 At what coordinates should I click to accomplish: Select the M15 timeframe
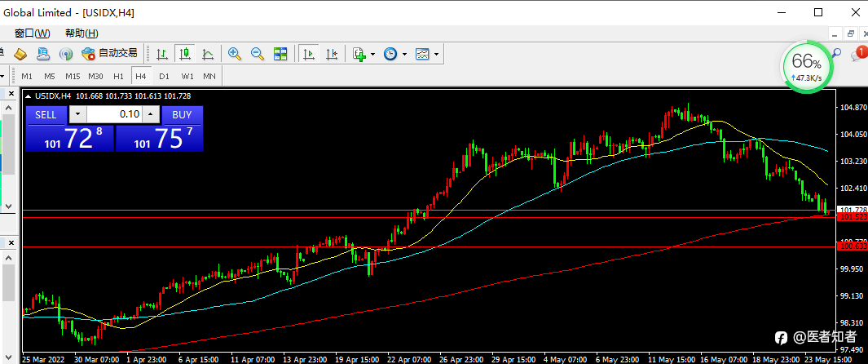(73, 76)
